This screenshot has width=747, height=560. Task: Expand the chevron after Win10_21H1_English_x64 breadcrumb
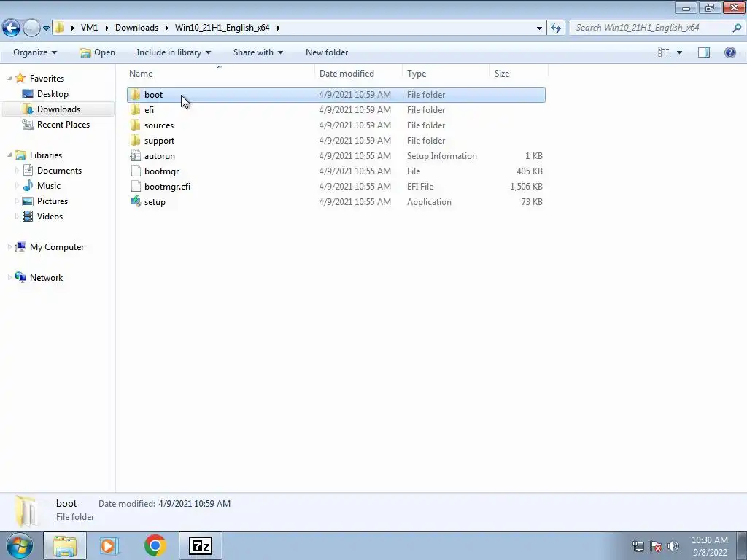point(278,28)
